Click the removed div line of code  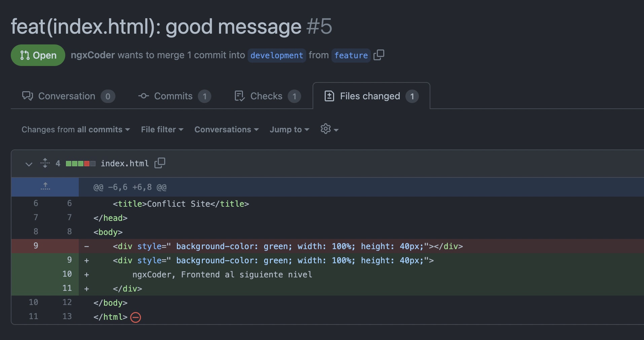[x=288, y=246]
